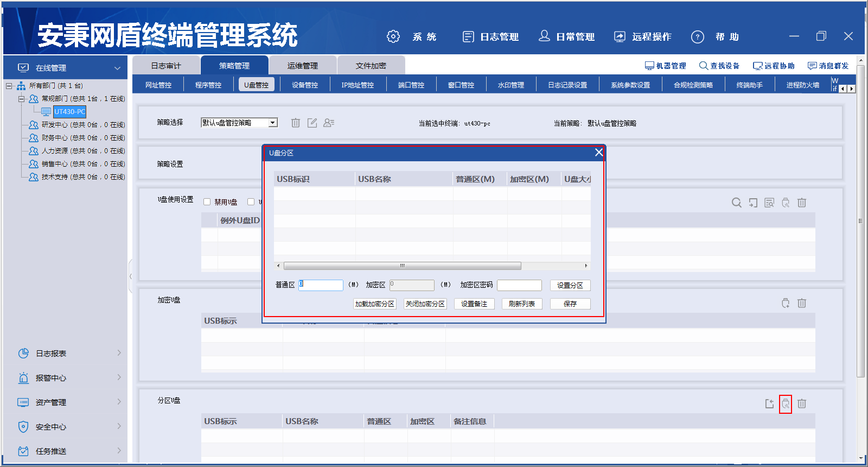Delete the selected policy with trash icon
The image size is (868, 467).
[296, 123]
